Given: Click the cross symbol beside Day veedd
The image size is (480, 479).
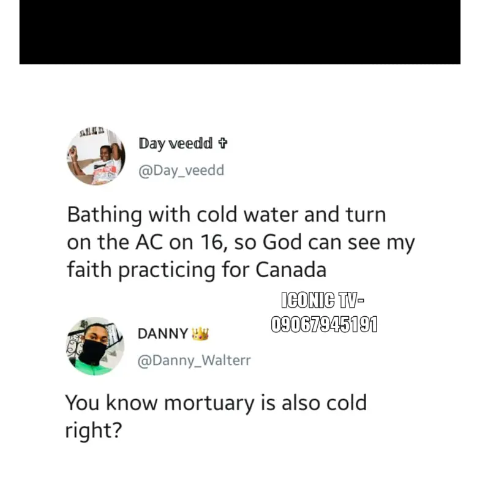Looking at the screenshot, I should pos(222,143).
